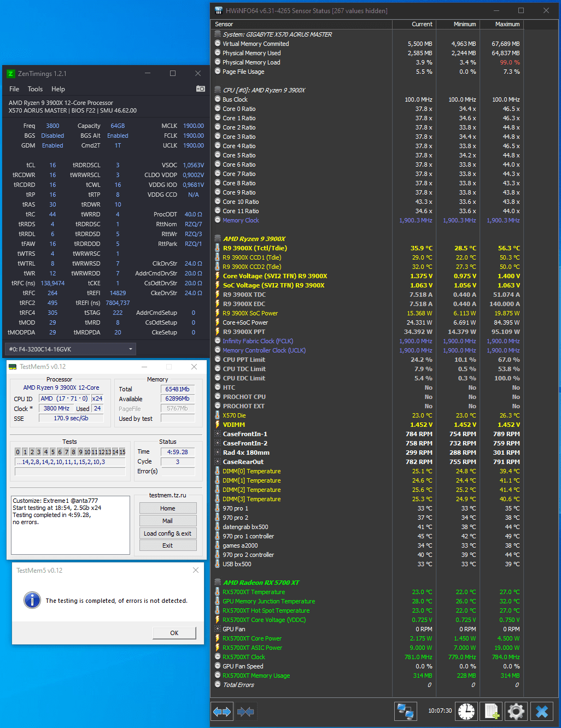Click the 'Core 10 Ratio' row

pyautogui.click(x=367, y=202)
